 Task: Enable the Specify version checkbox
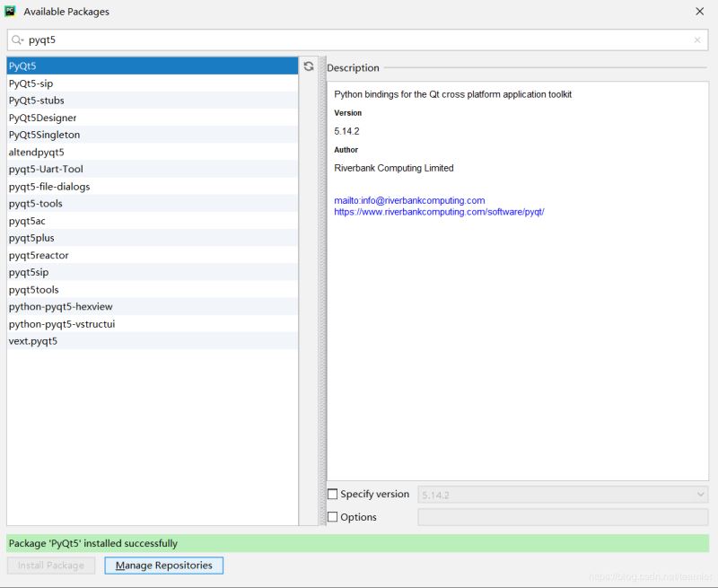[333, 495]
